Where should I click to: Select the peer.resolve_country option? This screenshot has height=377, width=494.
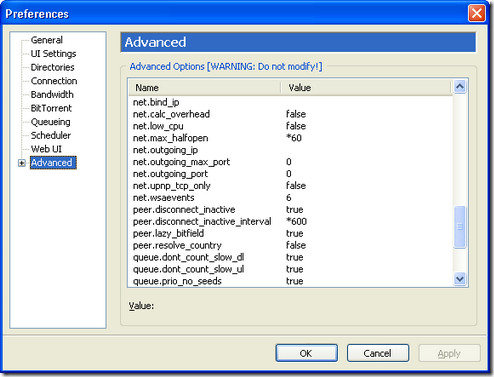[x=290, y=245]
